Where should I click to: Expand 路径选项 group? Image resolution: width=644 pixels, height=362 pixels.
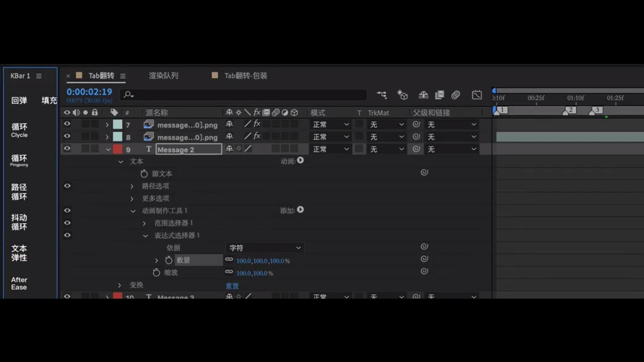pos(132,186)
